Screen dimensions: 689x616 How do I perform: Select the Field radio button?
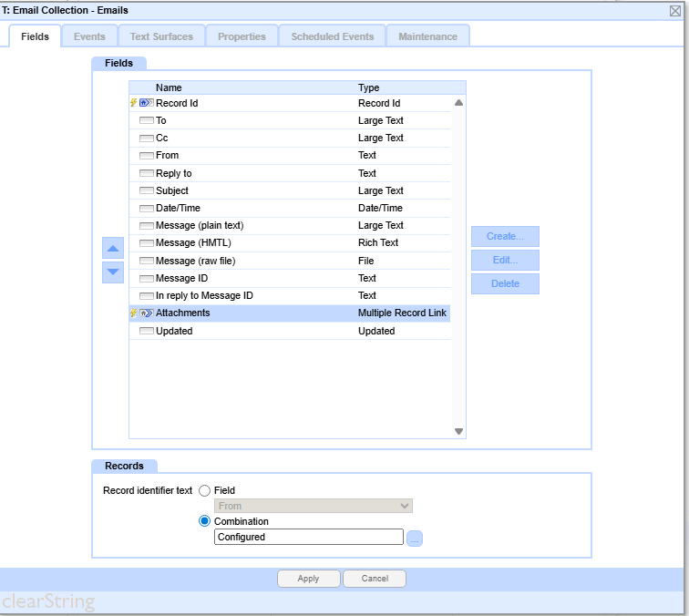coord(204,490)
